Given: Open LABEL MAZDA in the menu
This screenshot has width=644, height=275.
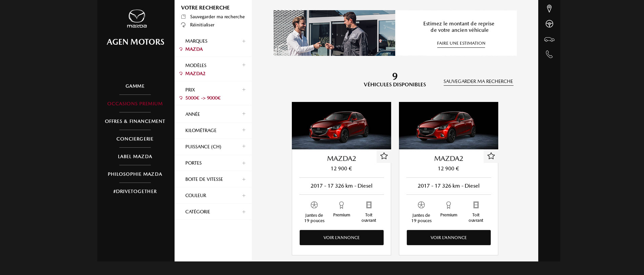Looking at the screenshot, I should [135, 156].
